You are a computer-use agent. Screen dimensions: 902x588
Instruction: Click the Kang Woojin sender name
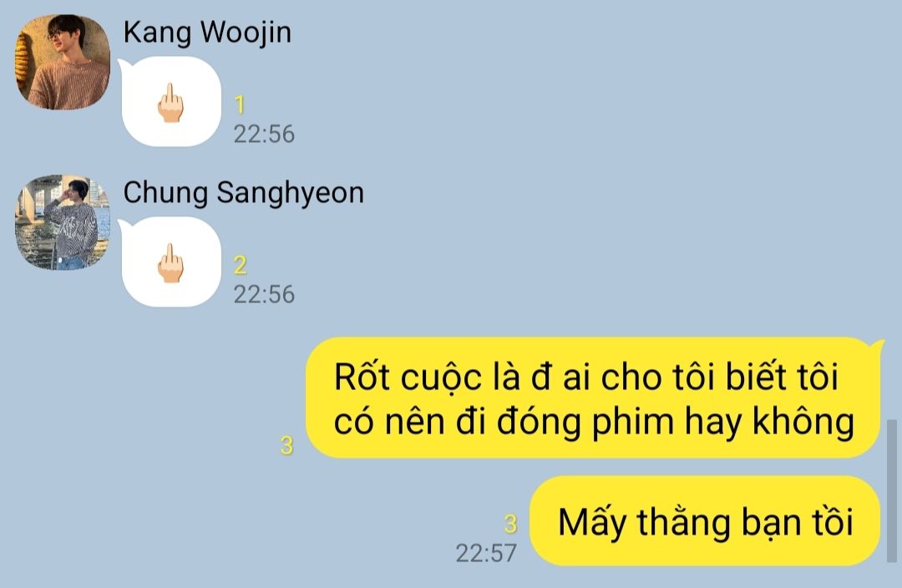coord(207,33)
